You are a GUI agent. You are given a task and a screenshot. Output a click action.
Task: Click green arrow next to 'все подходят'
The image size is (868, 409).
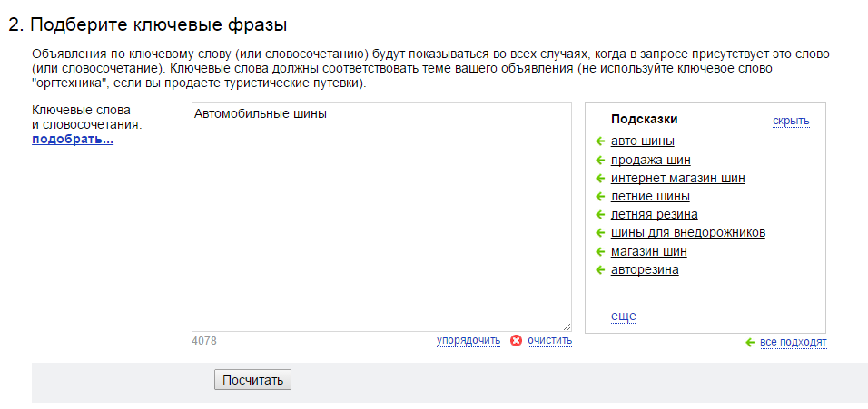750,343
